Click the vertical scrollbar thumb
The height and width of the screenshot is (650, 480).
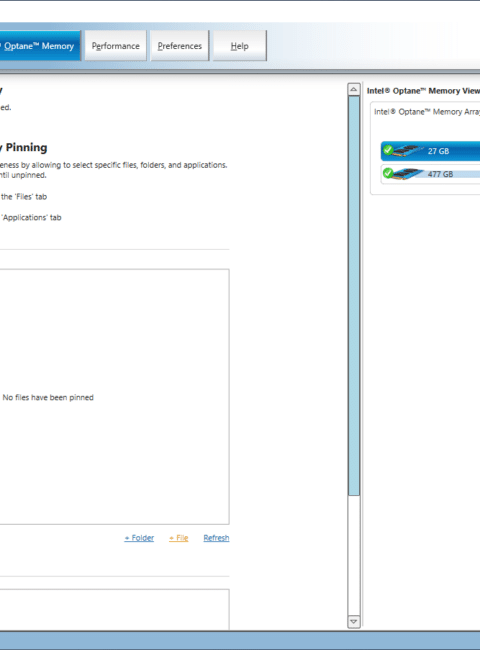354,296
